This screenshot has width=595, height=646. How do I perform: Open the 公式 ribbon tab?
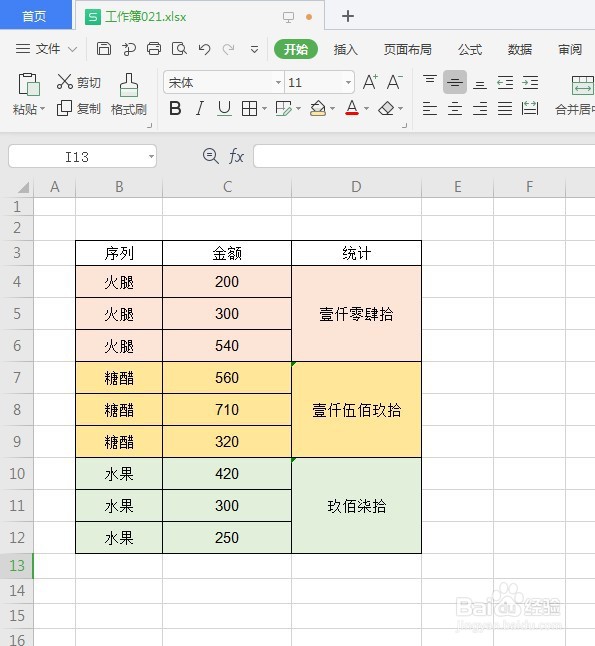point(470,50)
